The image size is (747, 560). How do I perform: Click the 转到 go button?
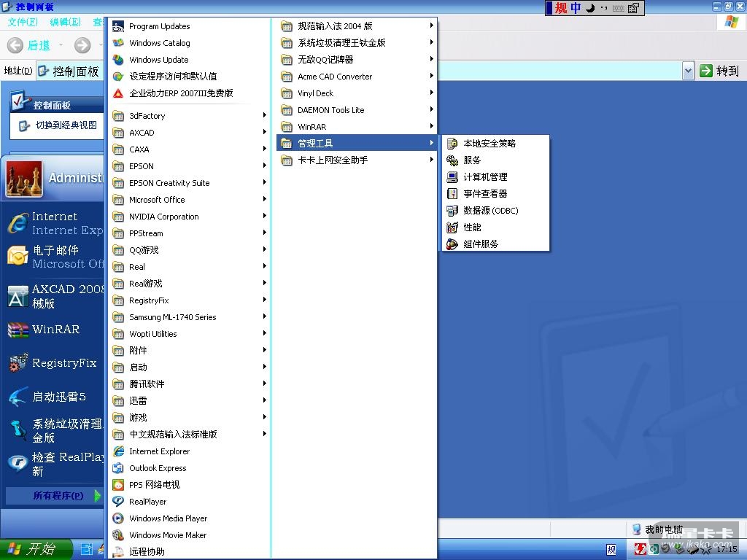coord(719,71)
